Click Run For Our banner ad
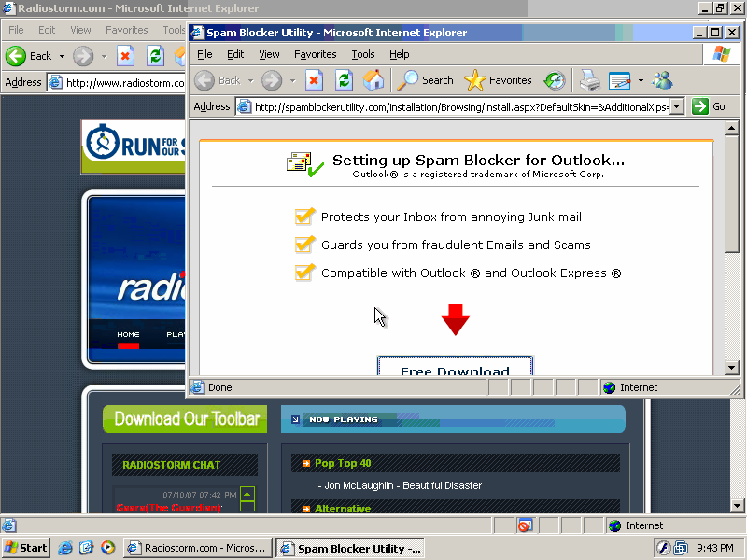 point(134,147)
